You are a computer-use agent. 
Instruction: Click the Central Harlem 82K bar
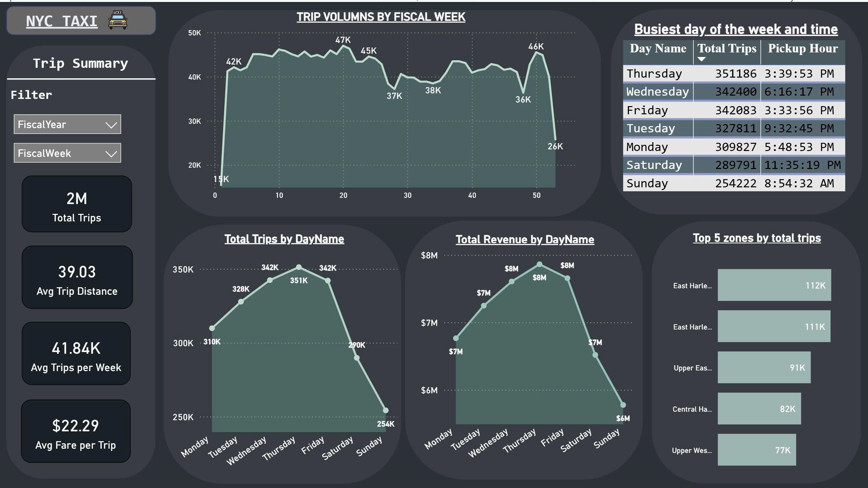[759, 409]
